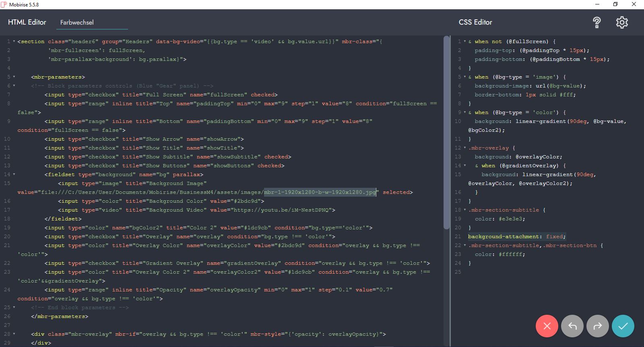Fold the fieldset block at HTML line 14
Screen dimensions: 644x347
(14, 175)
